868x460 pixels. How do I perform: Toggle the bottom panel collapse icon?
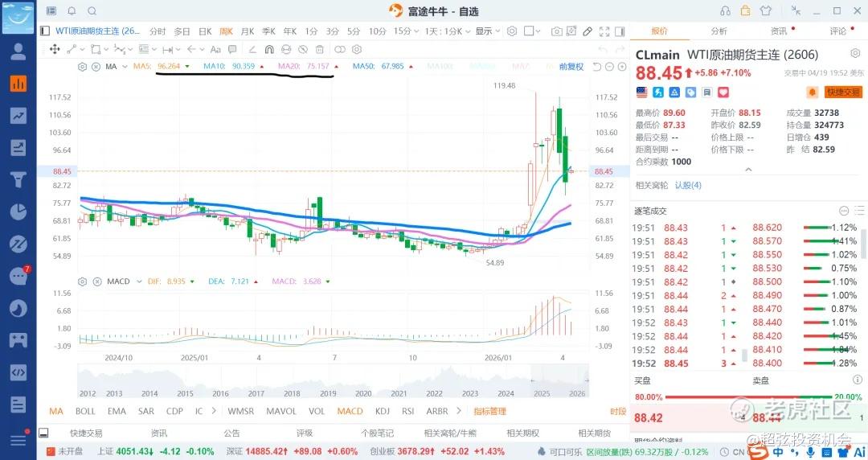coord(43,433)
